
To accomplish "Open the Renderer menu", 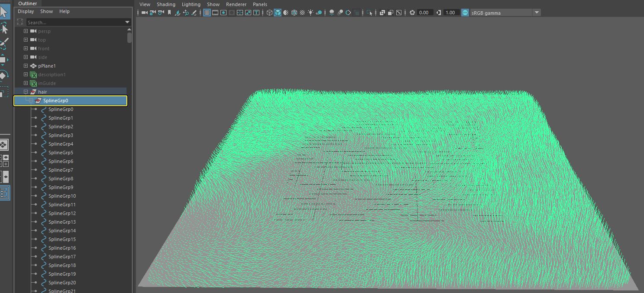I will tap(236, 4).
